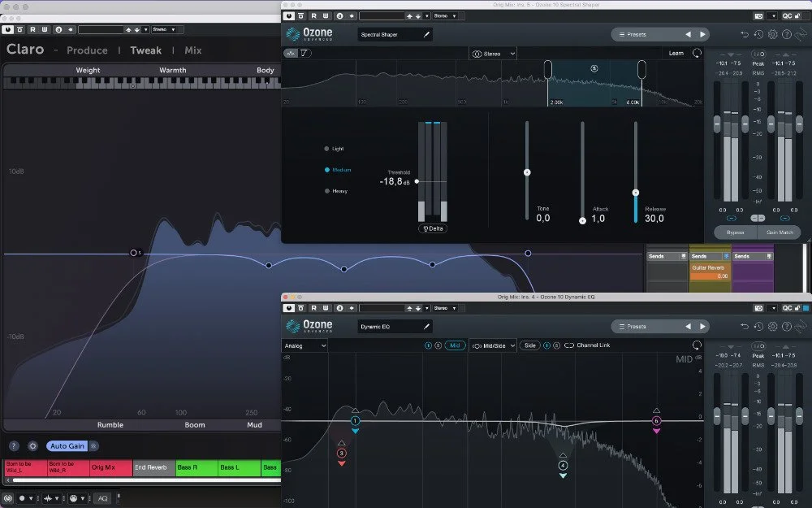The width and height of the screenshot is (812, 508).
Task: Enable Write automation in Claro window
Action: [45, 29]
